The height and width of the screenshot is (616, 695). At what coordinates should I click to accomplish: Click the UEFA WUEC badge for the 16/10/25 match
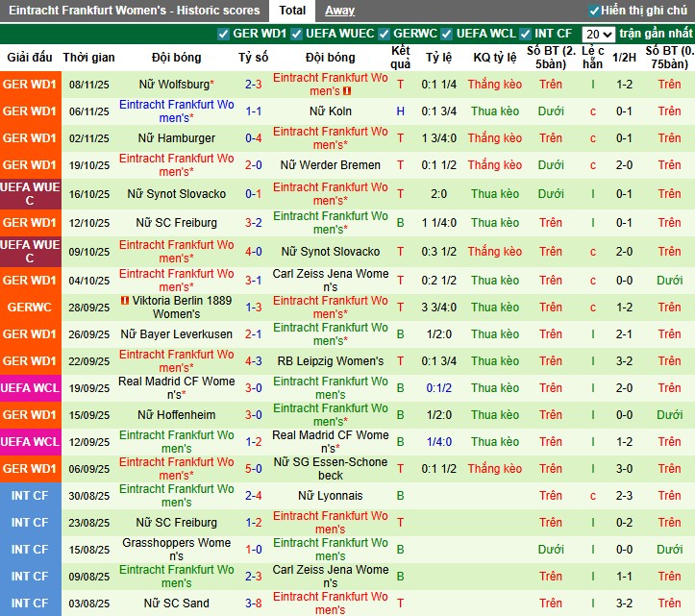click(30, 194)
